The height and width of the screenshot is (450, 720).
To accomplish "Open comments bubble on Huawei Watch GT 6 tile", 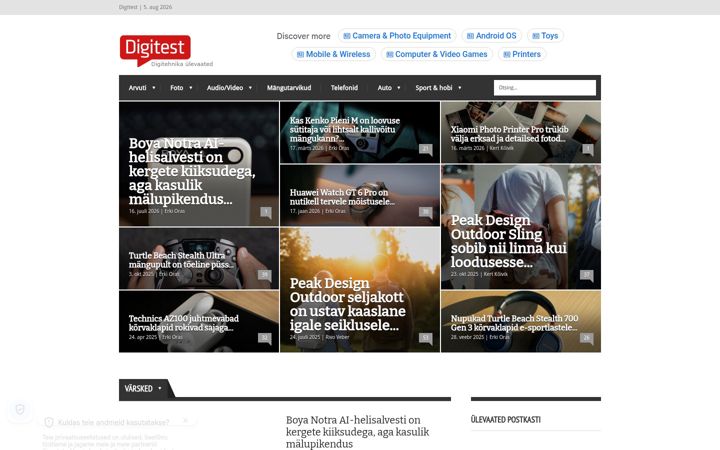I will [x=426, y=212].
